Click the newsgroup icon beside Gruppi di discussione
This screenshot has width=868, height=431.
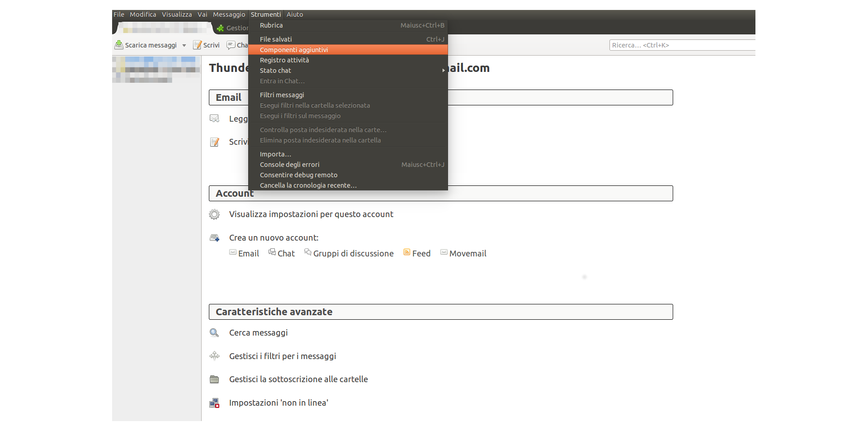(308, 252)
